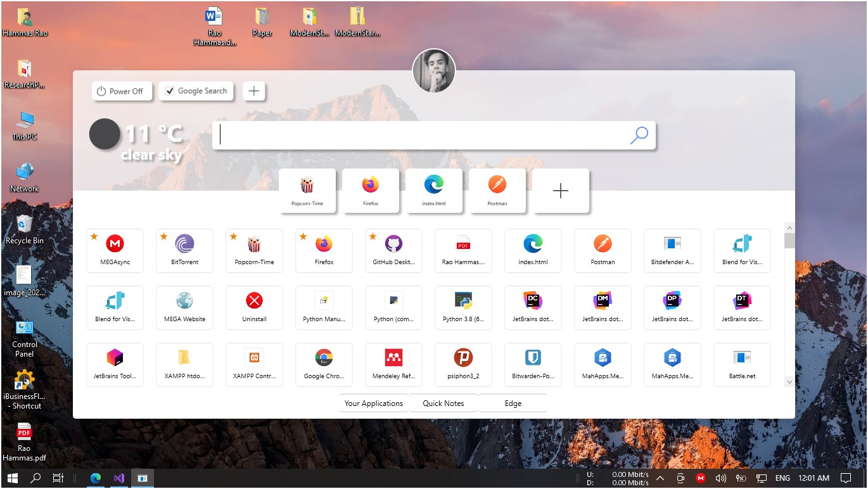868x489 pixels.
Task: Click the app list scrollbar down arrow
Action: 789,381
